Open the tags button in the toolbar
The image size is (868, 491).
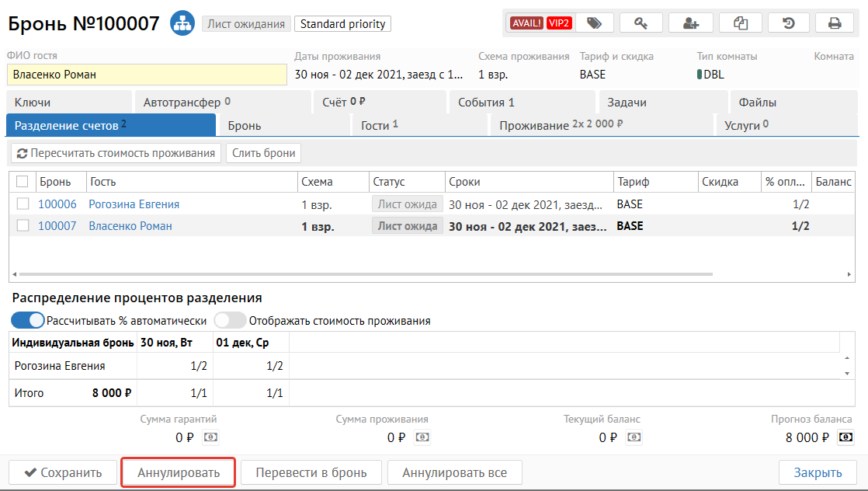[594, 23]
